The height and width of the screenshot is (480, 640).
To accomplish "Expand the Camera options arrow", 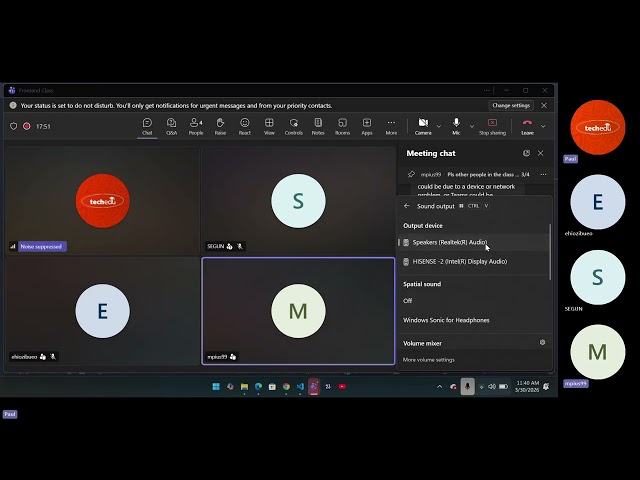I will [439, 127].
